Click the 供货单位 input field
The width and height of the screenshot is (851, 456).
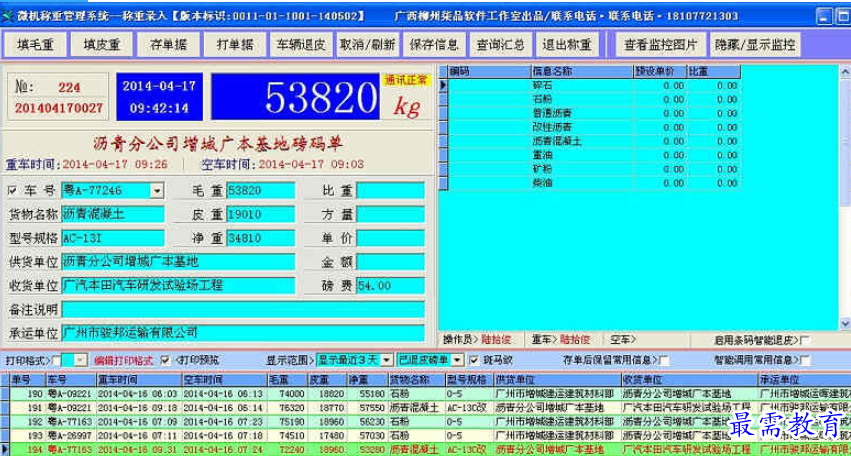pos(178,262)
